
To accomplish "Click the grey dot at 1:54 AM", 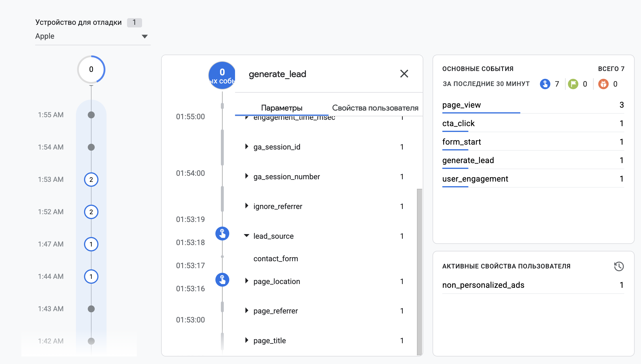I will point(91,147).
